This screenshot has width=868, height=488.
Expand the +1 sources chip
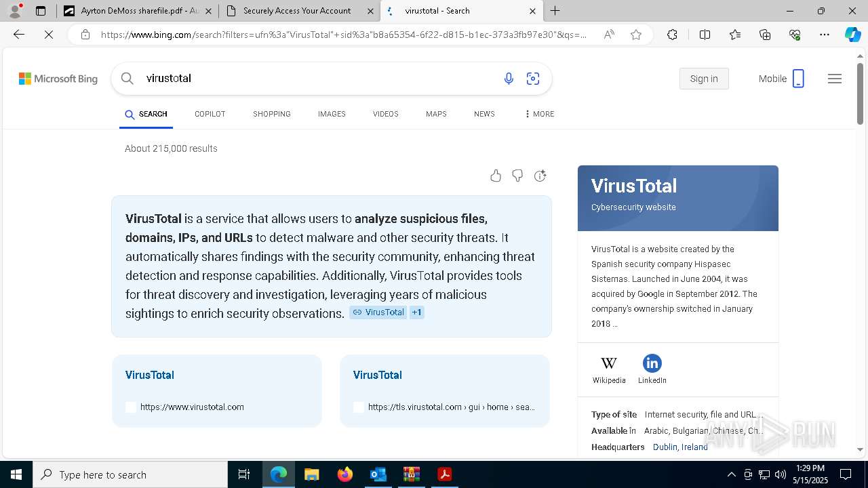click(x=417, y=312)
